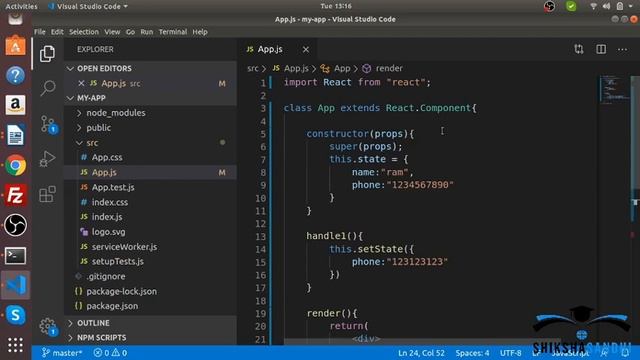Open the File menu

click(40, 32)
